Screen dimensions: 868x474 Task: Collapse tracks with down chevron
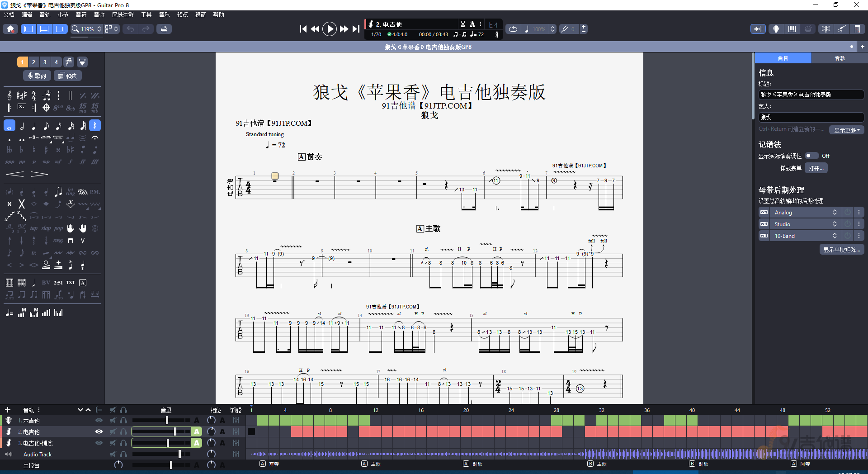[x=80, y=410]
